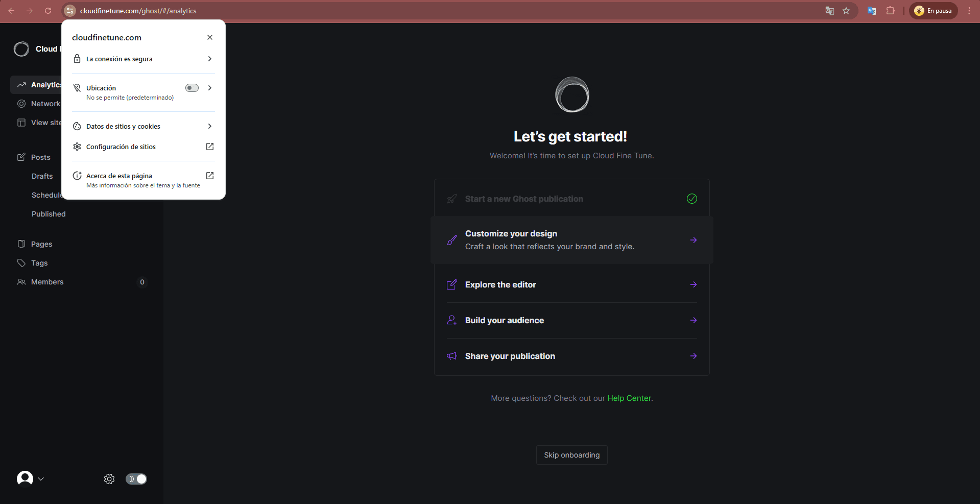Open Published posts in sidebar

tap(49, 214)
